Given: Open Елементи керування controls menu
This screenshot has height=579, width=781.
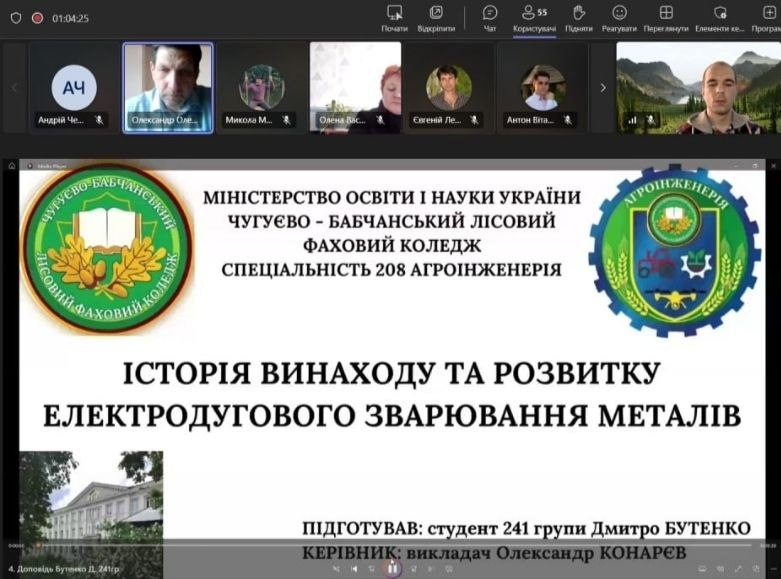Looking at the screenshot, I should (x=720, y=17).
